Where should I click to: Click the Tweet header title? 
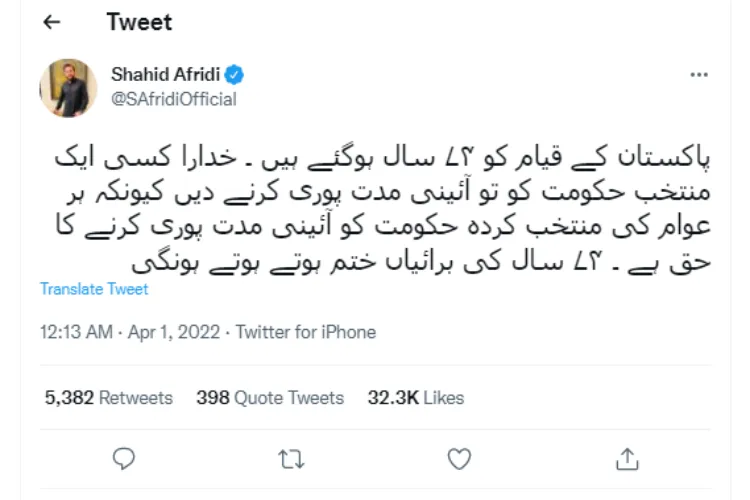click(139, 22)
